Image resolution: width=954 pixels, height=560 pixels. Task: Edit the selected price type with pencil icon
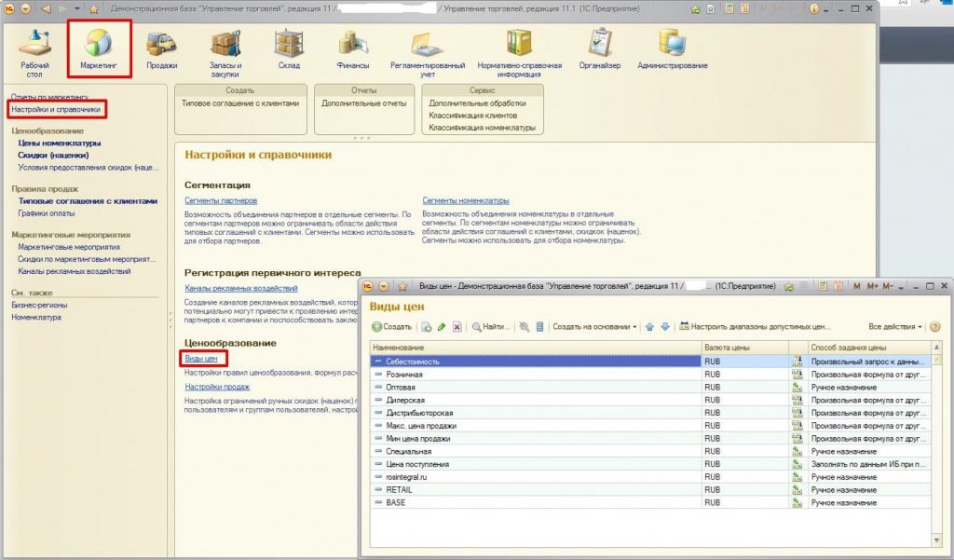pyautogui.click(x=442, y=327)
